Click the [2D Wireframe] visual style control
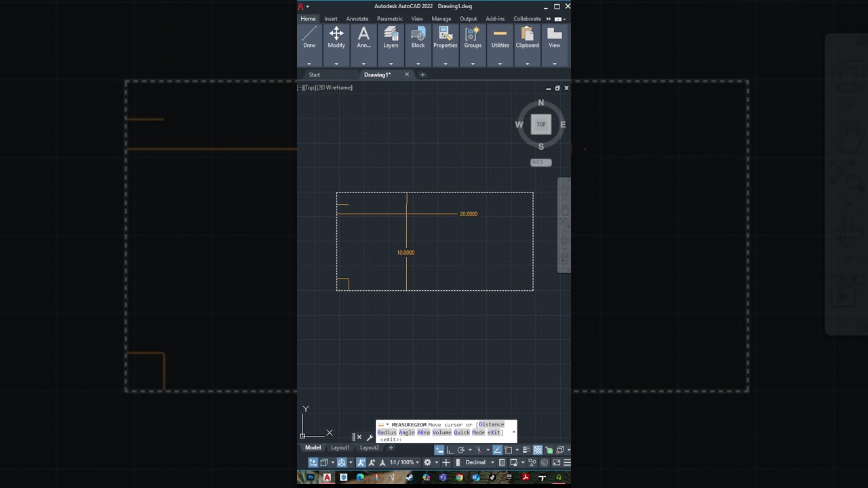This screenshot has width=868, height=488. click(x=335, y=87)
